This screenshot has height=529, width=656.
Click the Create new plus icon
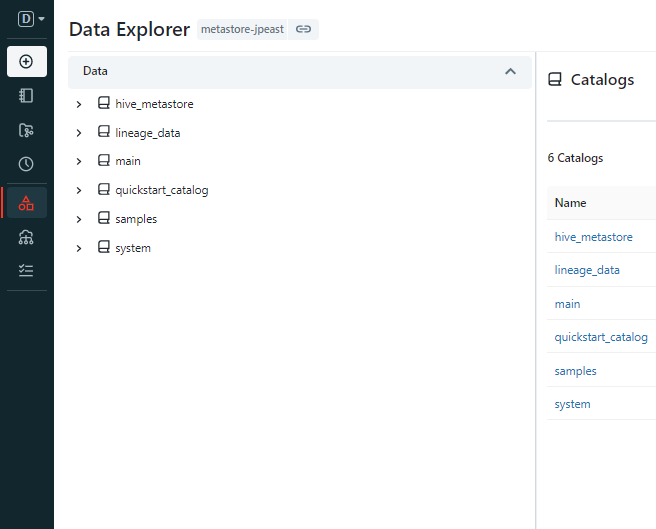tap(27, 62)
